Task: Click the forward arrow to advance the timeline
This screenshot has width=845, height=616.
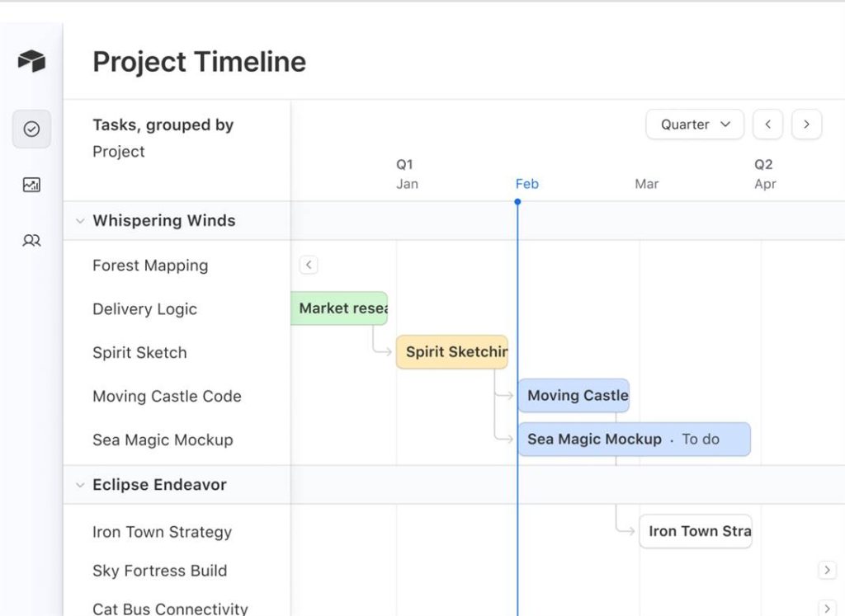Action: point(806,124)
